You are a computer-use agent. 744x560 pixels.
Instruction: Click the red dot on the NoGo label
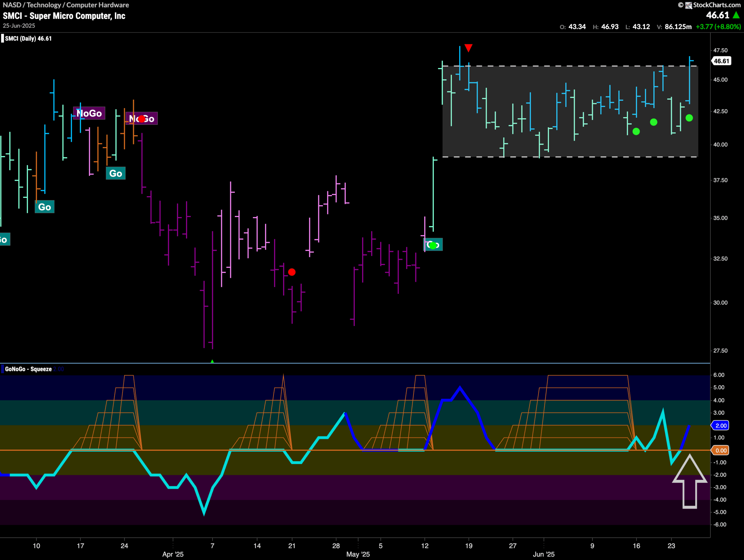142,119
